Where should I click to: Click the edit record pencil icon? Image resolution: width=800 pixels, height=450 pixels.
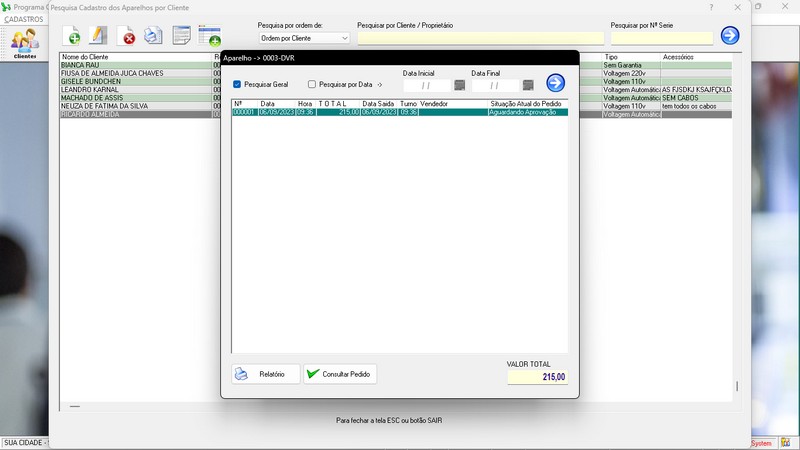(x=98, y=36)
